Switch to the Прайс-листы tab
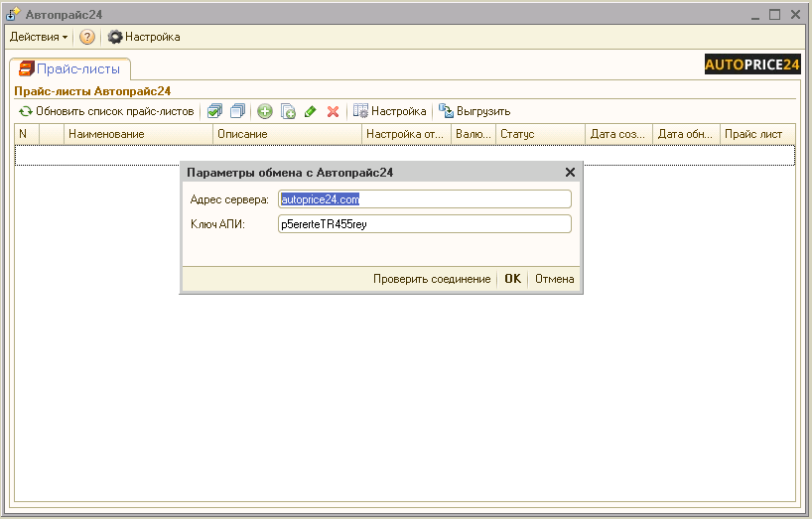The image size is (812, 519). [x=69, y=69]
